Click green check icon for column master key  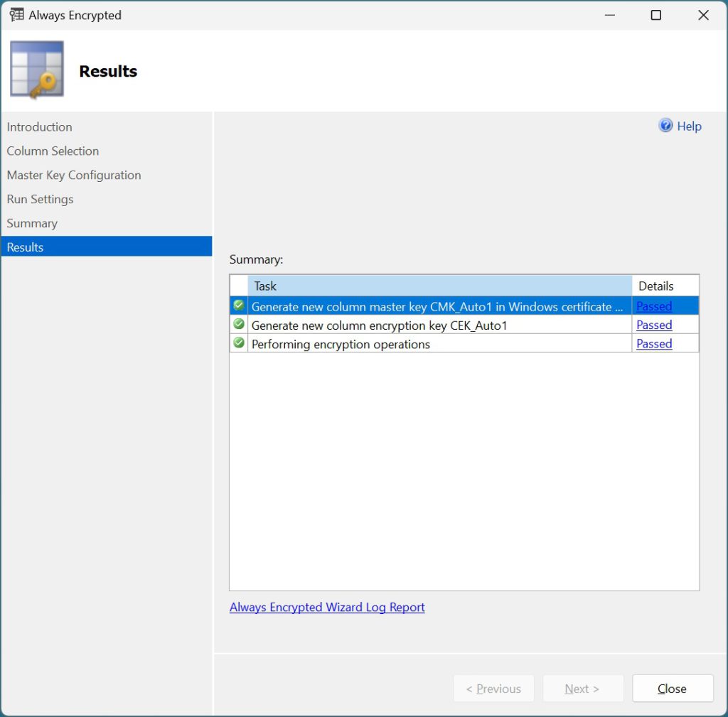click(x=239, y=306)
